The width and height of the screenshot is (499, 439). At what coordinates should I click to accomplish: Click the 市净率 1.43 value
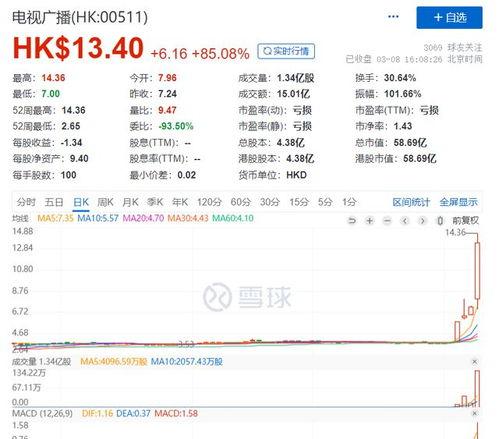coord(403,126)
